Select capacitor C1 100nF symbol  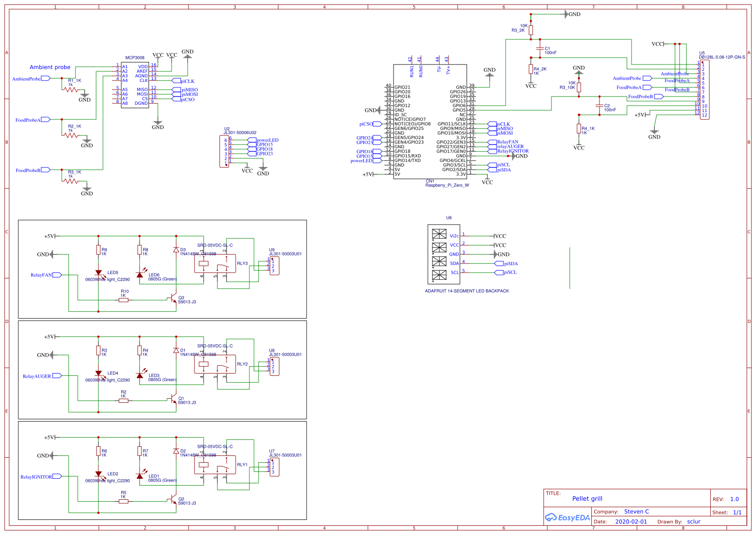[x=540, y=48]
